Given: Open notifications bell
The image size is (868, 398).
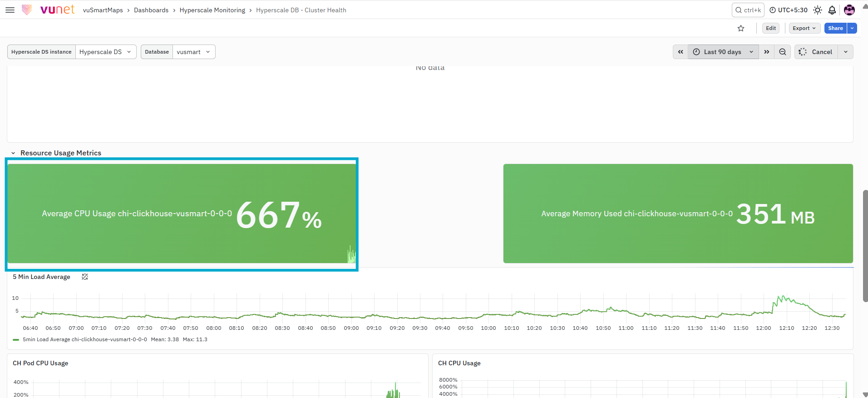Looking at the screenshot, I should point(832,10).
